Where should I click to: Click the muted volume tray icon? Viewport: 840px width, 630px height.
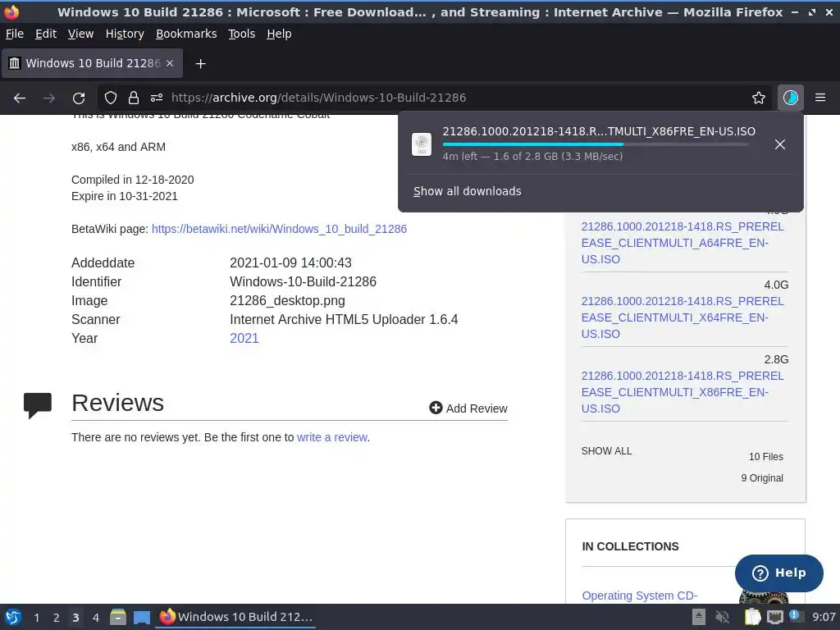click(723, 617)
